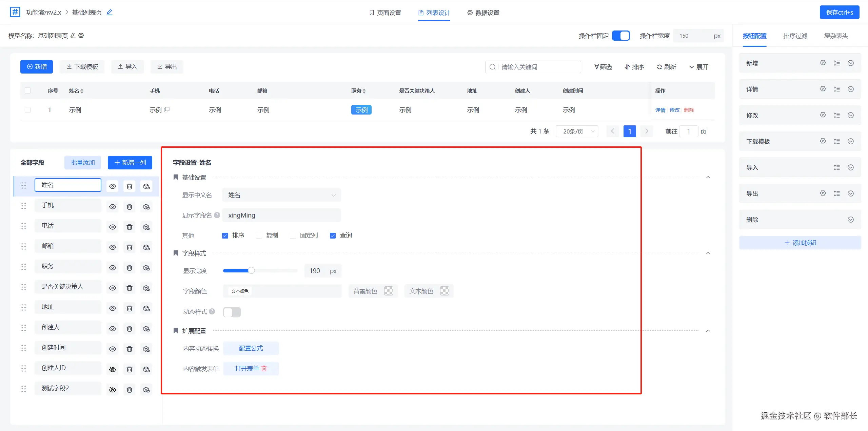This screenshot has width=868, height=431.
Task: Show the hidden 创建人ID field via eye icon
Action: [113, 369]
